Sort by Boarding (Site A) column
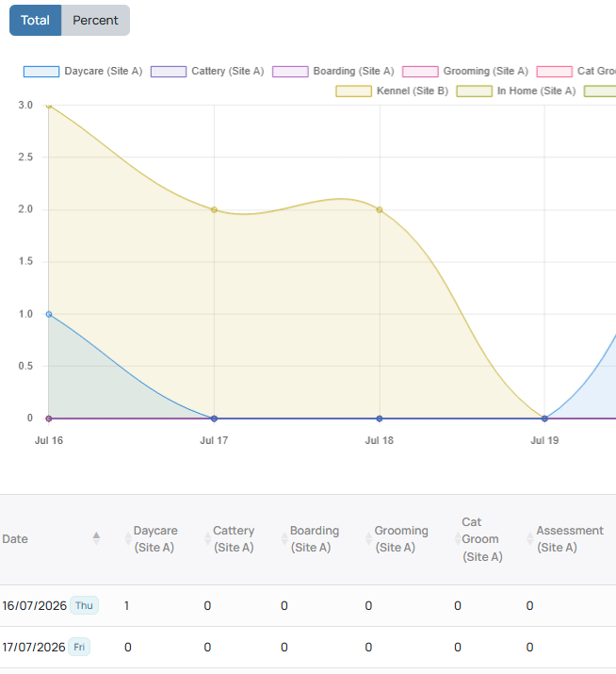The width and height of the screenshot is (616, 674). click(x=310, y=539)
